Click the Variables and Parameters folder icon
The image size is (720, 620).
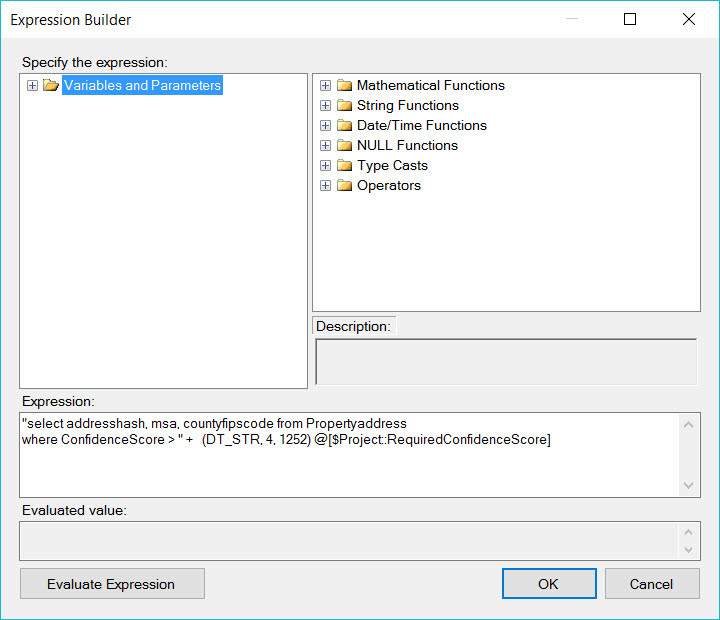[x=51, y=86]
